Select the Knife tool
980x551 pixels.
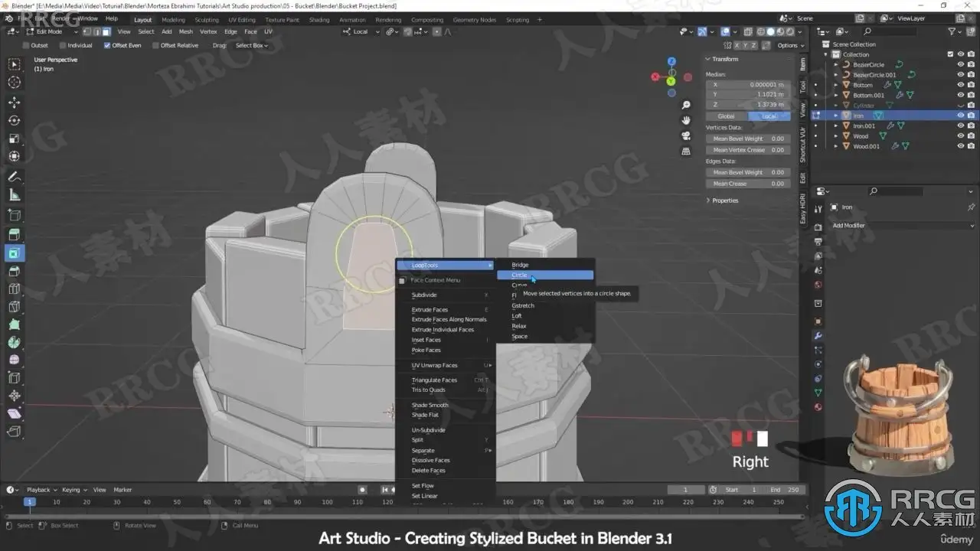tap(14, 307)
